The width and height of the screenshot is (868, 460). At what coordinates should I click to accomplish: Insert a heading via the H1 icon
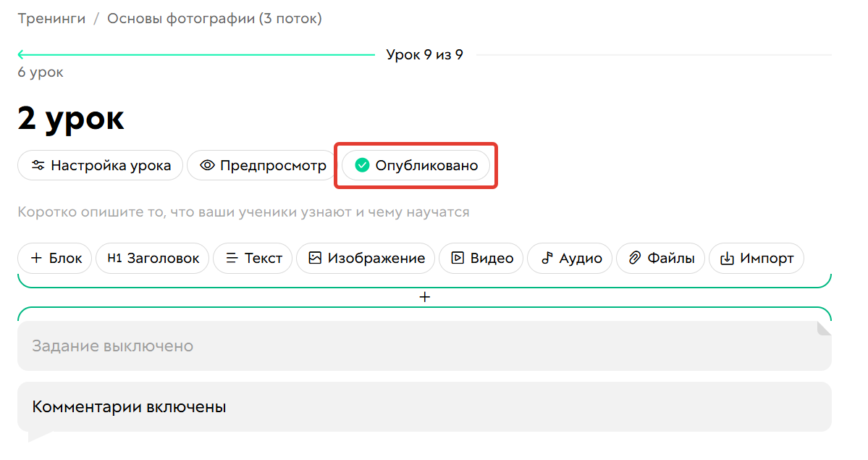(x=115, y=258)
